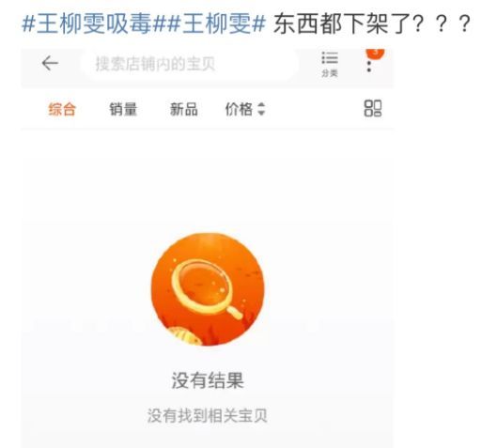Switch to the 销量 tab

(x=123, y=109)
